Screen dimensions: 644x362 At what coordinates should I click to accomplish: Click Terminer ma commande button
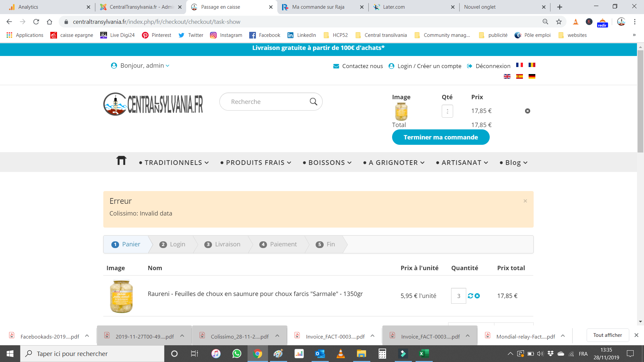coord(440,137)
